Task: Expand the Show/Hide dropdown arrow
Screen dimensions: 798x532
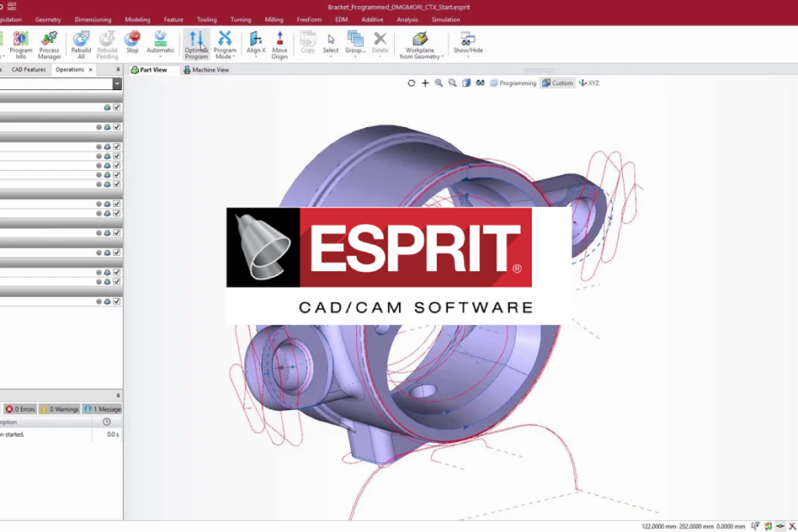Action: [468, 57]
